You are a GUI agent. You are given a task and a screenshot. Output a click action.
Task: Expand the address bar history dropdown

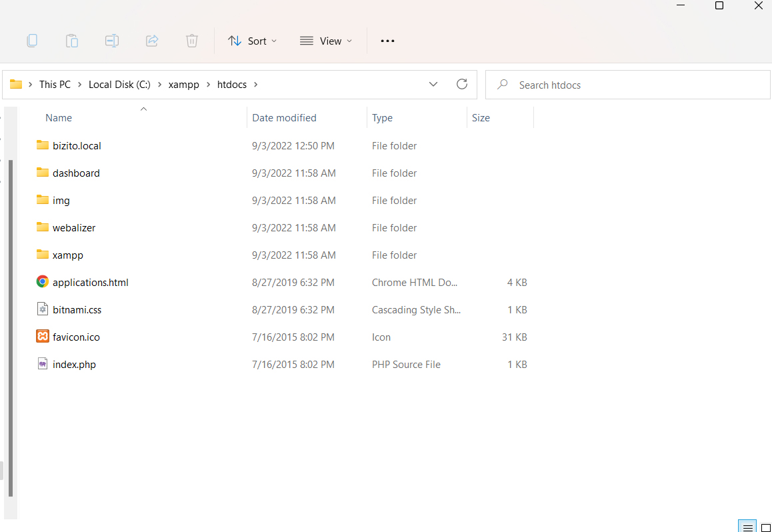coord(433,84)
